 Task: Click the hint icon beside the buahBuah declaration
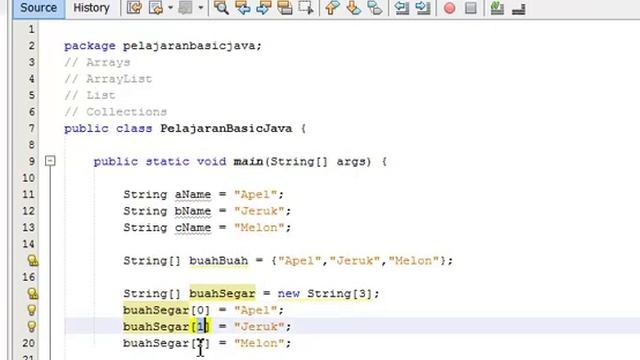(x=33, y=260)
